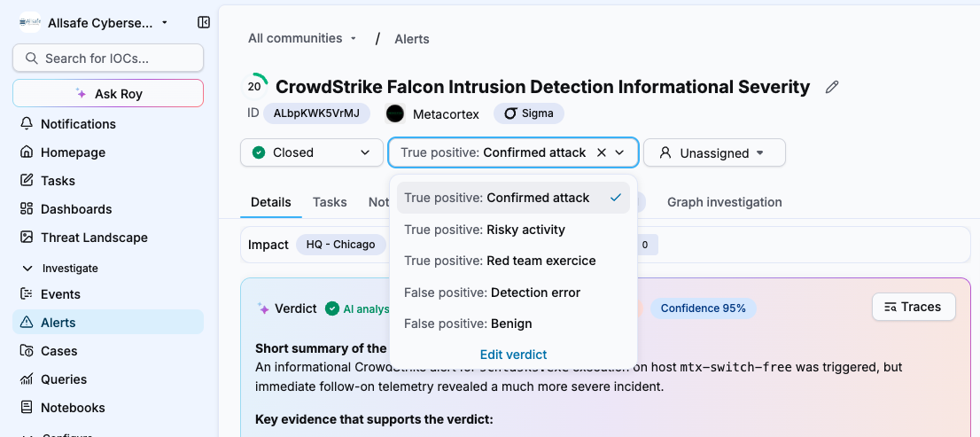Click the search magnifier icon
The height and width of the screenshot is (437, 980).
pos(31,59)
